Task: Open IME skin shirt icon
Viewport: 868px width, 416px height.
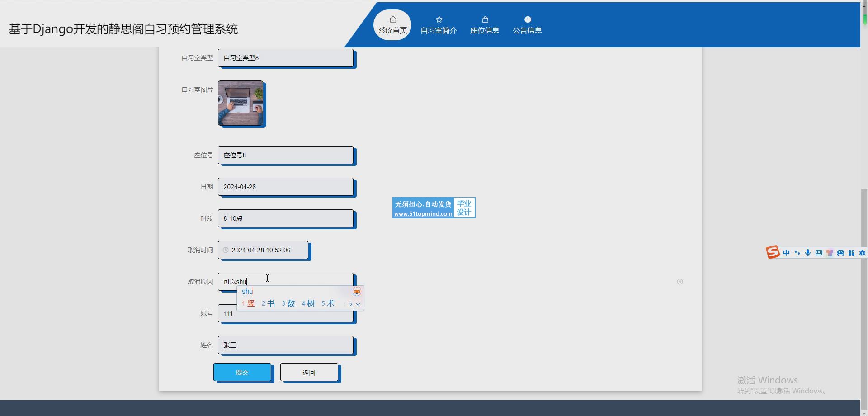Action: coord(830,253)
